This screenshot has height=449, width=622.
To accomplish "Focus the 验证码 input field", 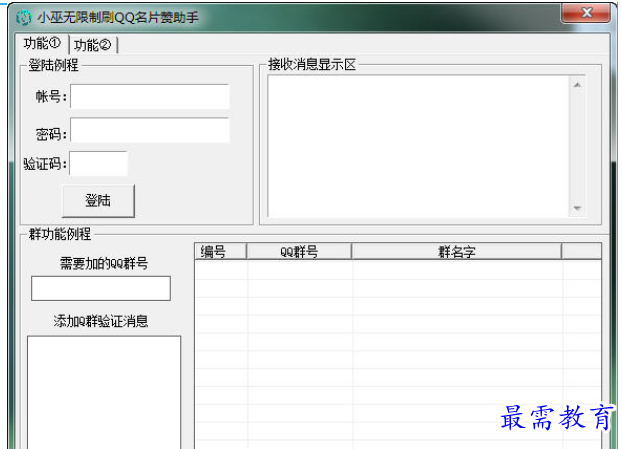I will click(98, 163).
